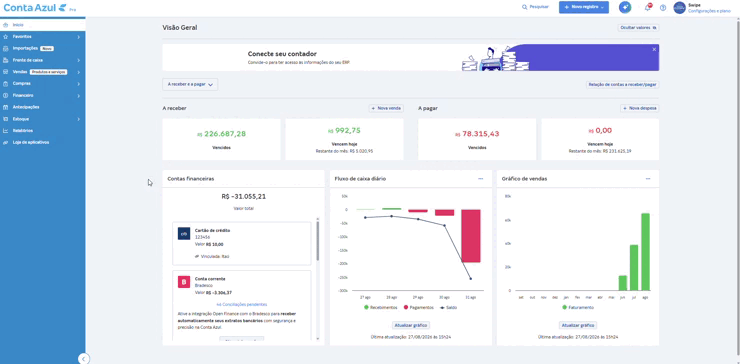Image resolution: width=740 pixels, height=364 pixels.
Task: Click the 78.315,43 vencidos payable value
Action: (477, 134)
